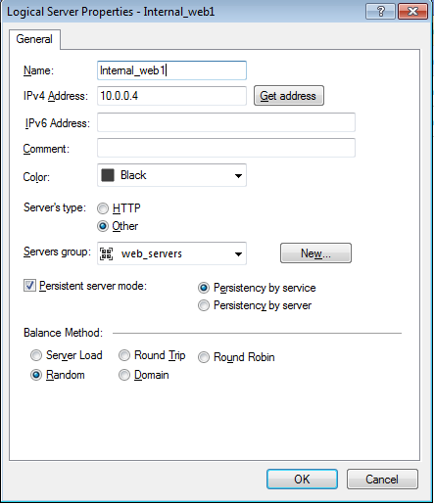Confirm with the OK button
Image resolution: width=434 pixels, height=504 pixels.
302,480
